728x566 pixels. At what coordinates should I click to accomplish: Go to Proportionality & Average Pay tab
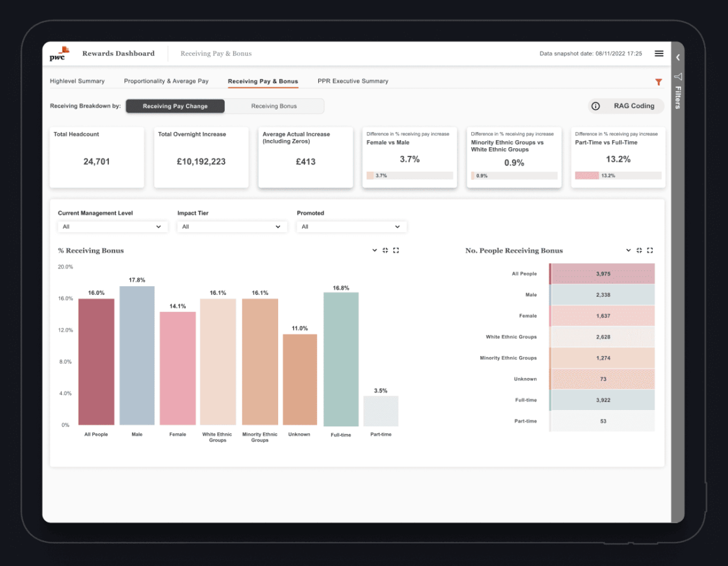166,81
